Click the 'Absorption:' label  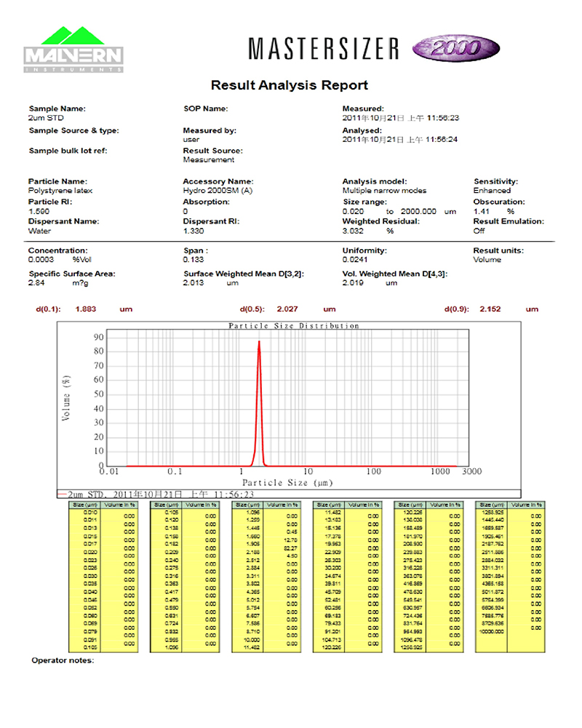click(206, 202)
